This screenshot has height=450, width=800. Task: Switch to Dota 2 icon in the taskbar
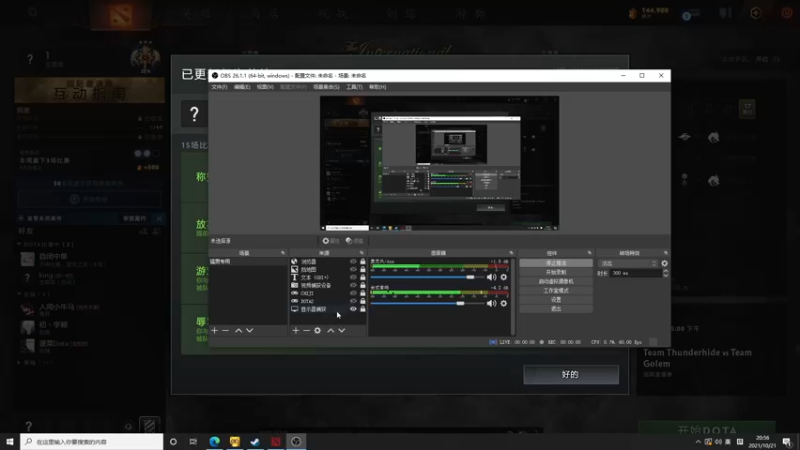[x=276, y=441]
